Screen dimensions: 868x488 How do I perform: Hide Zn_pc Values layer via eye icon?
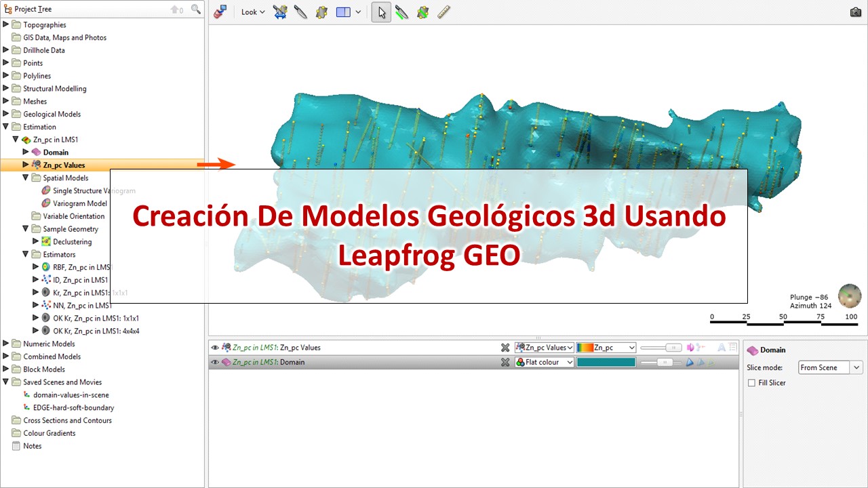point(215,348)
